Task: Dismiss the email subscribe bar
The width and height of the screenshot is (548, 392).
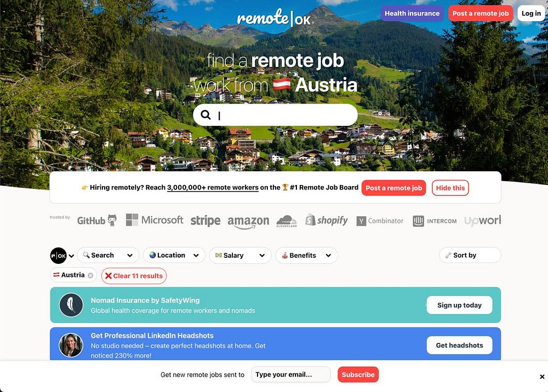Action: pos(542,377)
